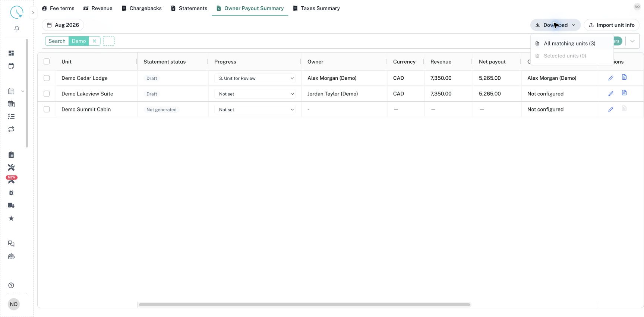Open the dashboard grid icon in sidebar
The width and height of the screenshot is (644, 317).
click(11, 53)
